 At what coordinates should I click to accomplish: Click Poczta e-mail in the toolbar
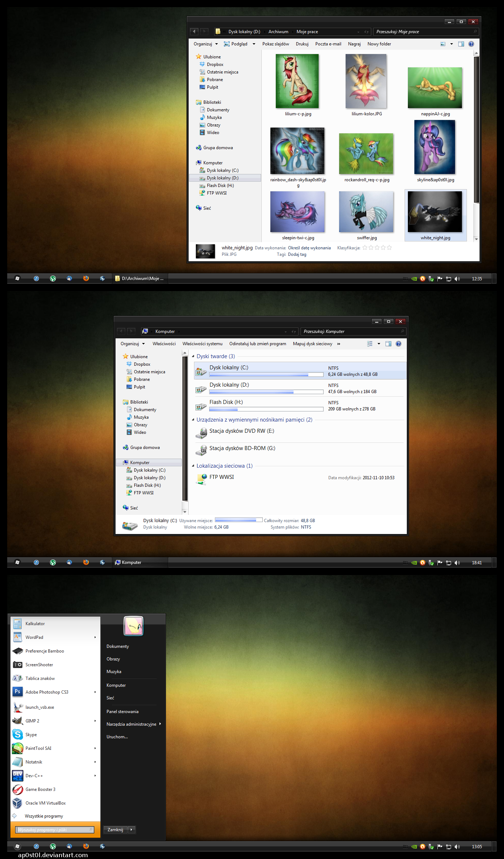(x=328, y=44)
